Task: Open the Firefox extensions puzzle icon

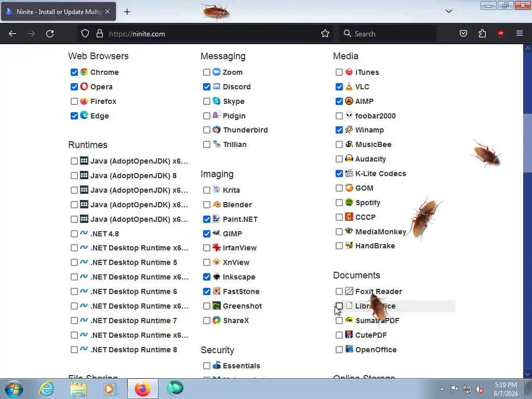Action: tap(482, 34)
